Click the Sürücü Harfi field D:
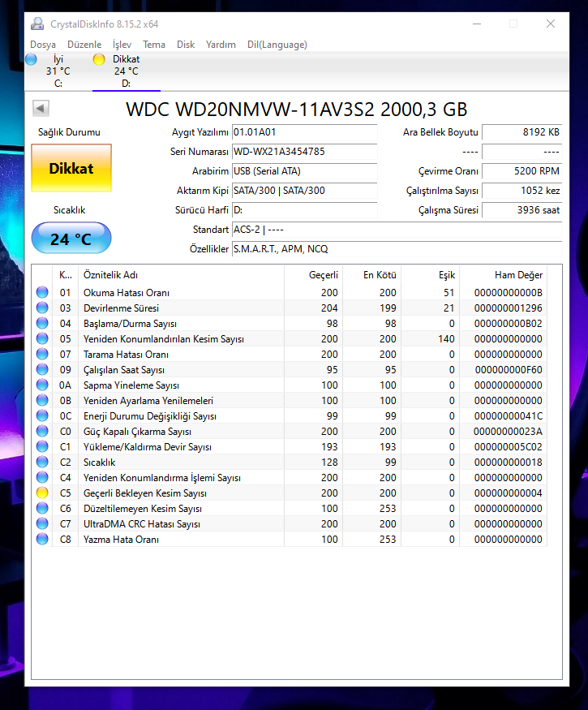 (305, 210)
